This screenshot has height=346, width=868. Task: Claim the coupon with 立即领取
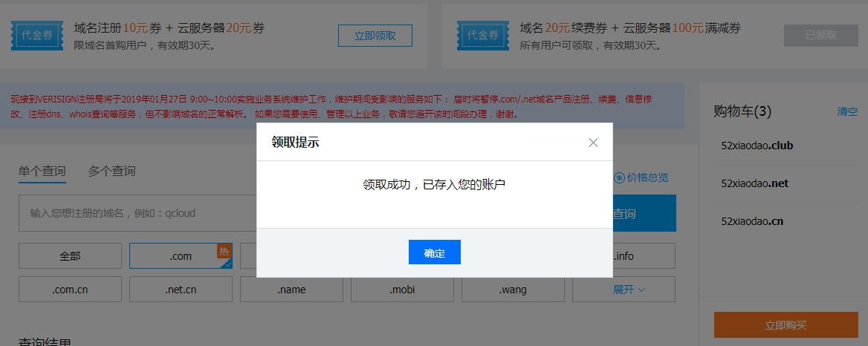(375, 36)
